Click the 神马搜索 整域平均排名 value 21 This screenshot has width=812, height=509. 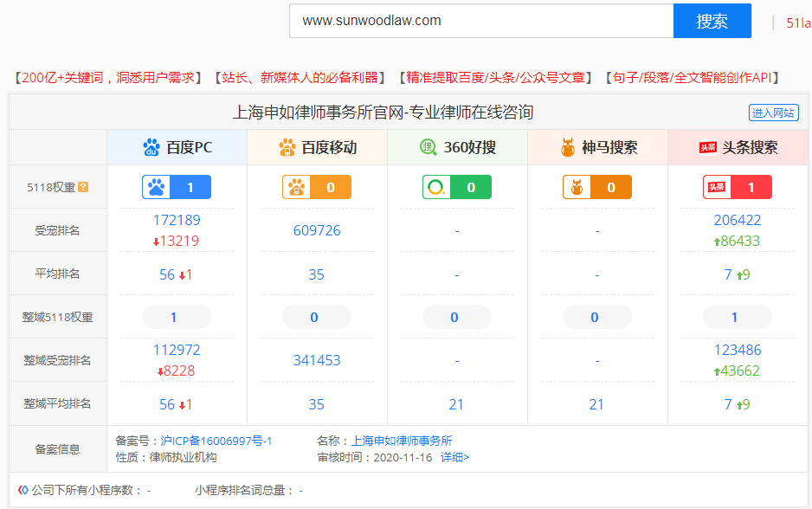pos(596,404)
